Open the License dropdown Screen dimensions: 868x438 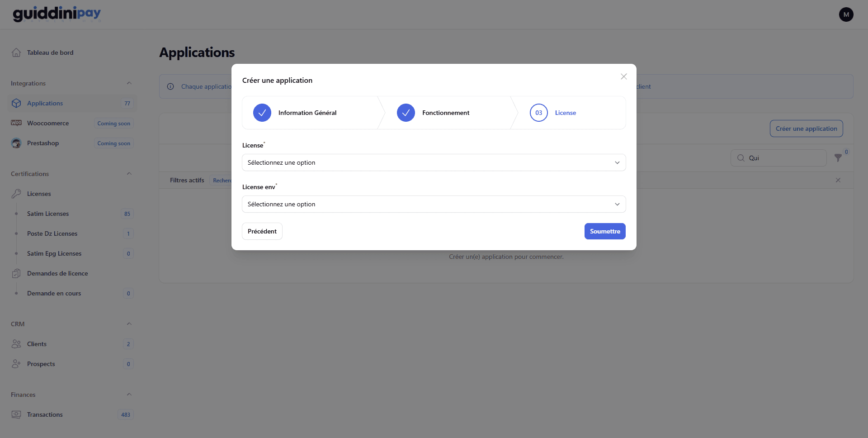pos(434,162)
